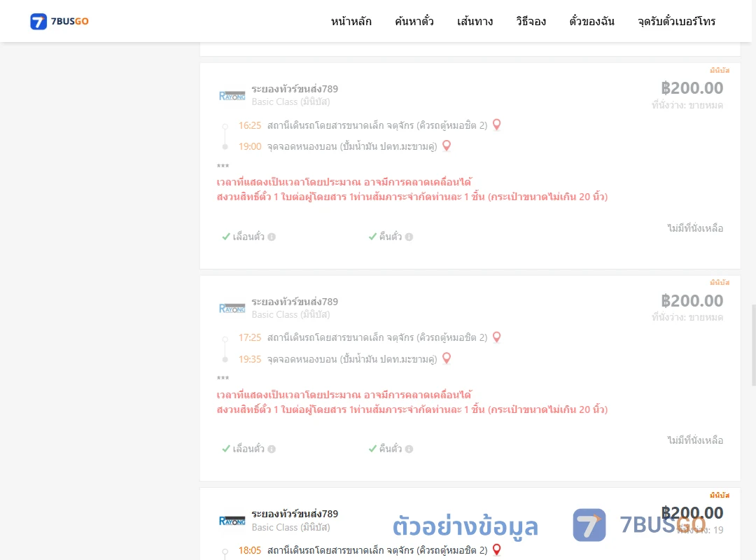This screenshot has width=756, height=560.
Task: Click operator name ระยองทัวร์ขนส่ง789 in 17:25 card
Action: click(x=295, y=302)
